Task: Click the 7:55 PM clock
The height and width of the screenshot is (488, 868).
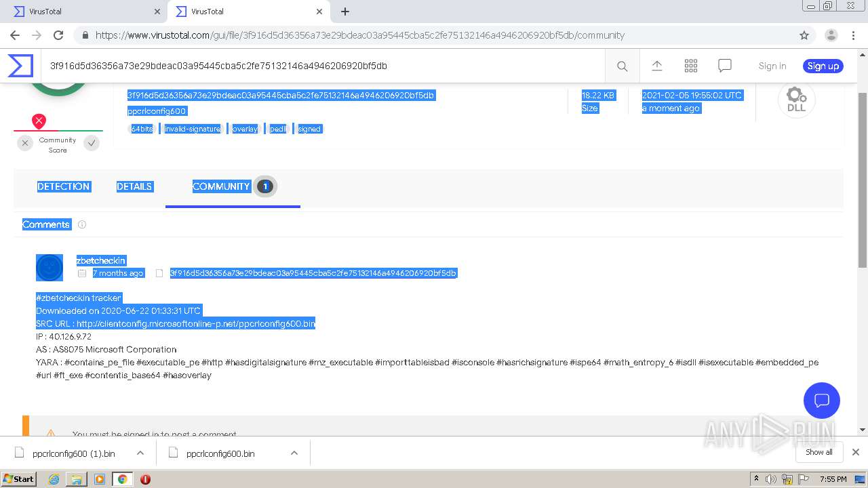Action: point(833,479)
